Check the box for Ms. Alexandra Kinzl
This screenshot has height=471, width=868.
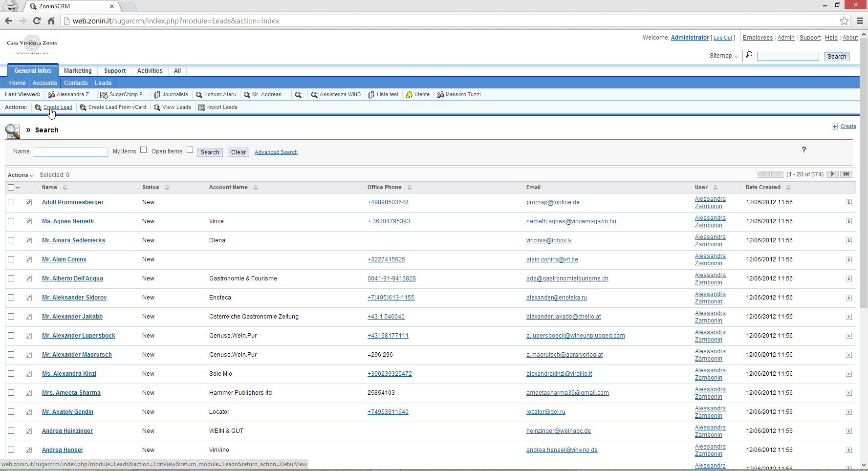(x=11, y=373)
